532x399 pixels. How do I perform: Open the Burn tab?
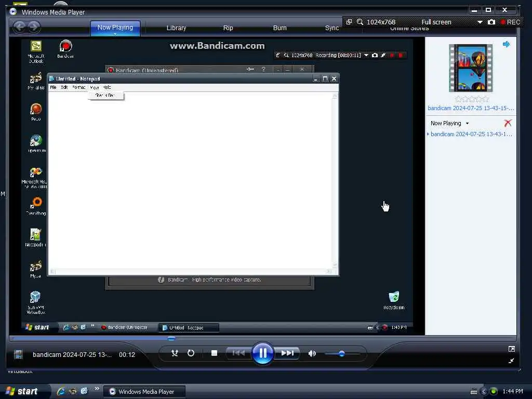[280, 28]
